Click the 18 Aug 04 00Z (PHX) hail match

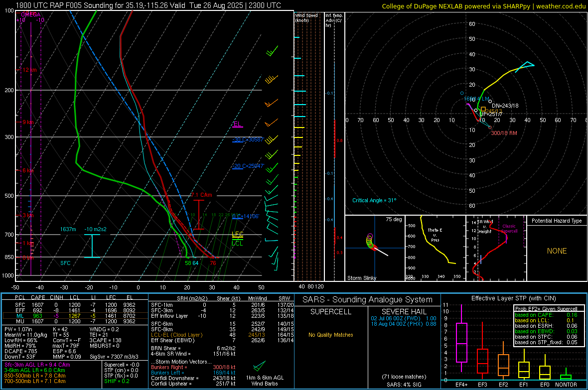click(x=404, y=324)
